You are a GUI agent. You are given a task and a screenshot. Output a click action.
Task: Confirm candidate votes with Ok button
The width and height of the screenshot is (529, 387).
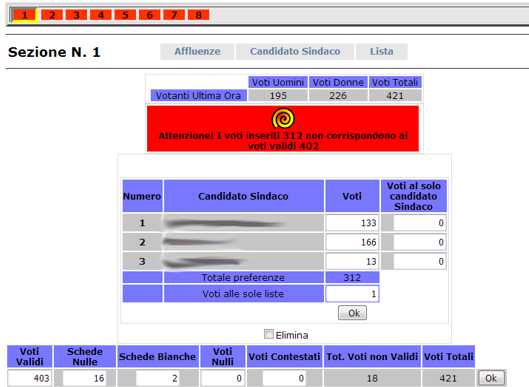pyautogui.click(x=352, y=313)
